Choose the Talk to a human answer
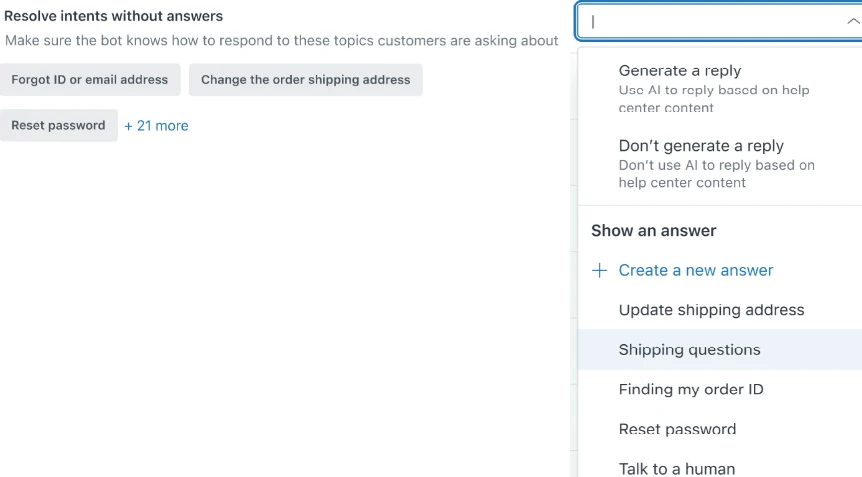 click(x=720, y=468)
